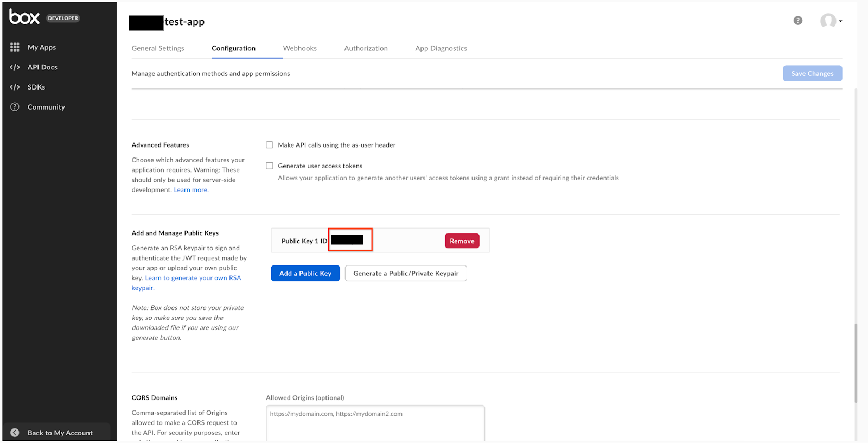This screenshot has height=443, width=868.
Task: Click the SDKs code bracket icon
Action: click(x=15, y=87)
